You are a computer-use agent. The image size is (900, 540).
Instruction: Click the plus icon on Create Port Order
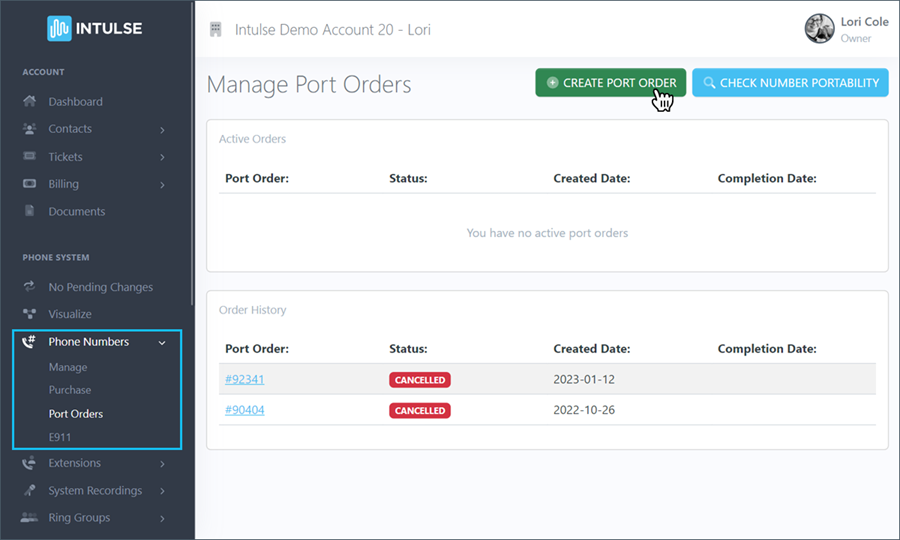552,83
